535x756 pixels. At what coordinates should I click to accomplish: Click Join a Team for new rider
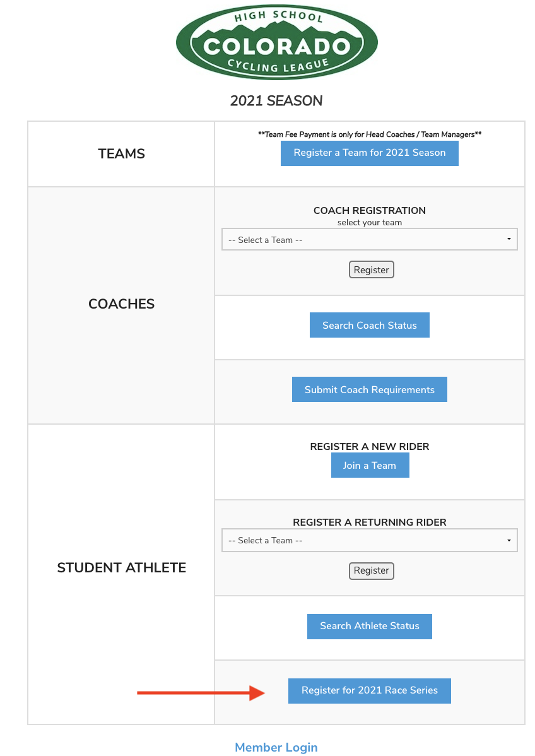[x=370, y=466]
